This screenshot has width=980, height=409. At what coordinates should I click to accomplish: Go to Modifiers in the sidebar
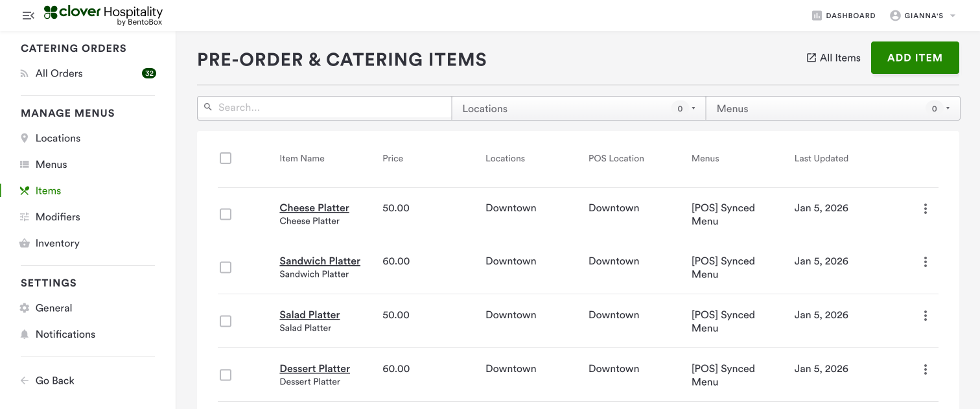click(x=58, y=217)
